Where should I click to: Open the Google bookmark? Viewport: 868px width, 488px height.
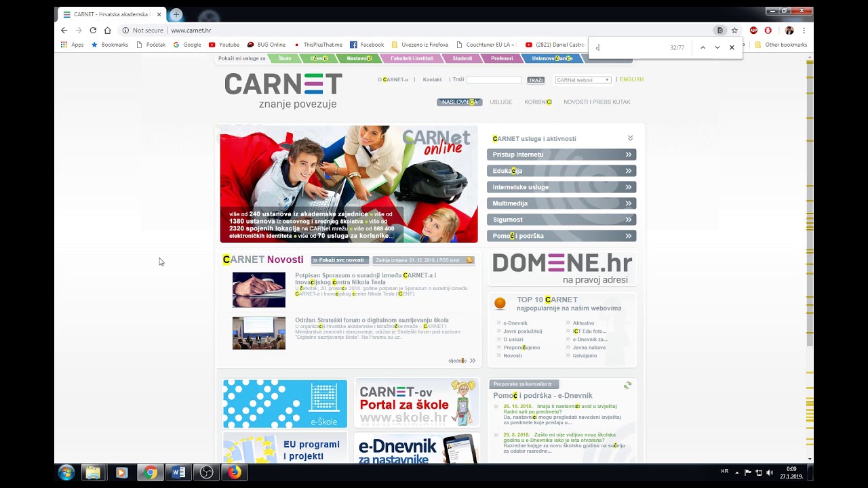pyautogui.click(x=187, y=45)
